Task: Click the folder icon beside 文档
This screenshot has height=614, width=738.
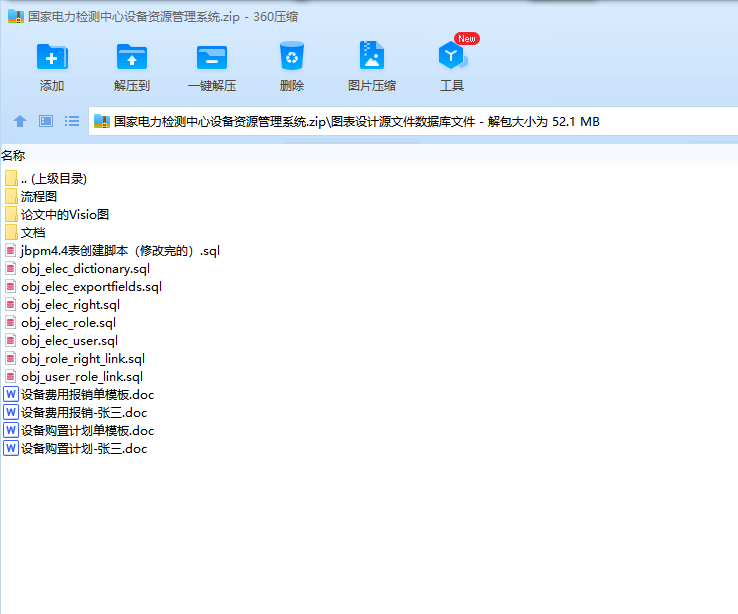Action: [11, 232]
